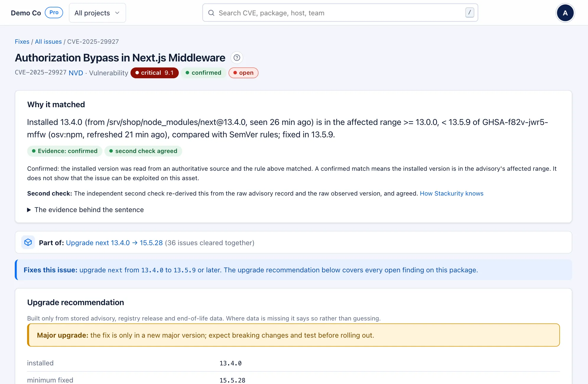This screenshot has width=588, height=384.
Task: Click the 'Major upgrade:' warning banner
Action: tap(293, 335)
